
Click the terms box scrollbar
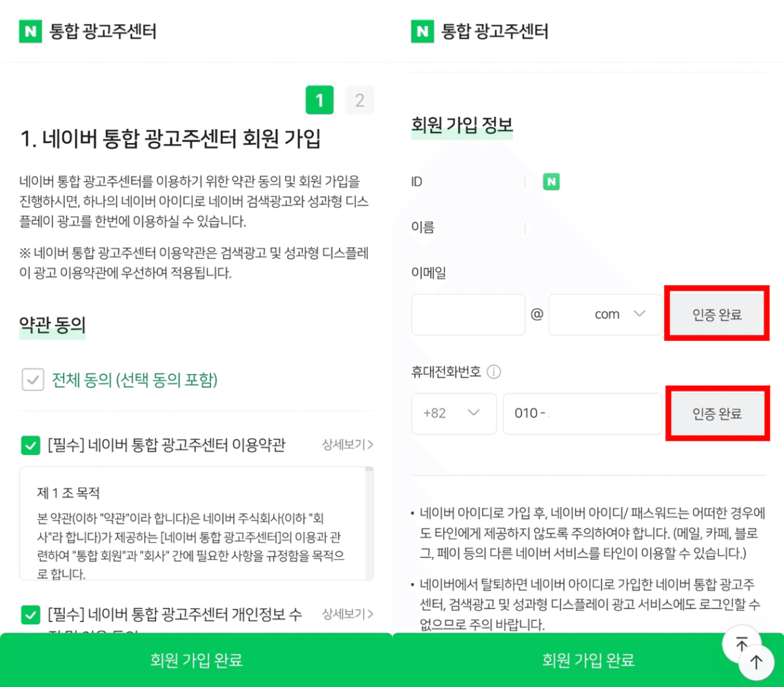click(x=369, y=523)
